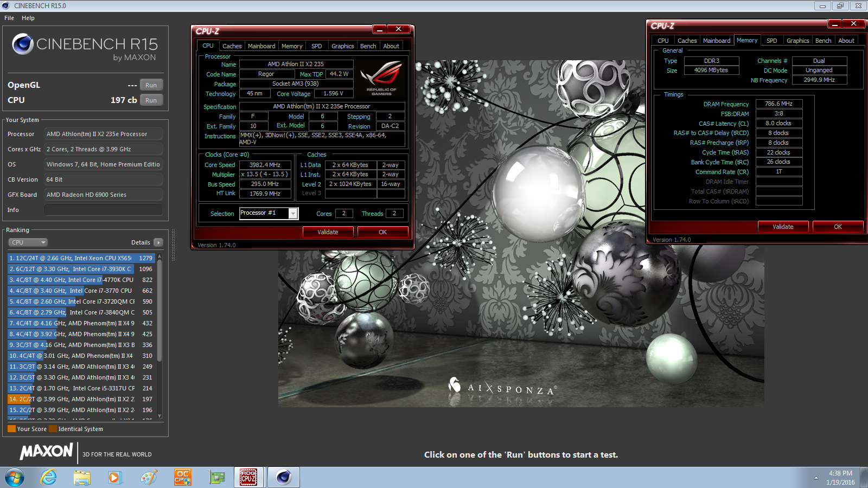Select Intel Xeon X5650 ranking entry
The image size is (868, 488).
[81, 258]
